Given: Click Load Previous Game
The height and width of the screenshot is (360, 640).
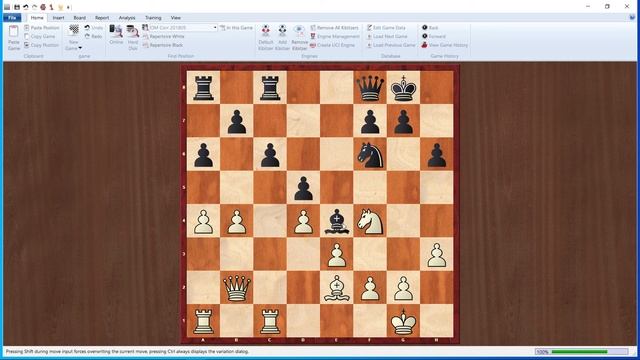Looking at the screenshot, I should click(391, 45).
